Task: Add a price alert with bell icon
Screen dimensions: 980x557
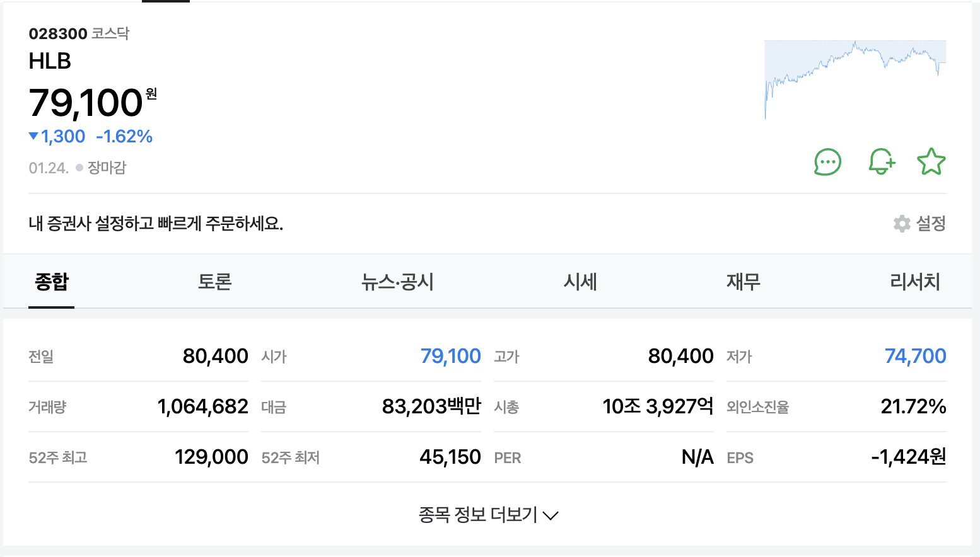Action: click(x=882, y=162)
